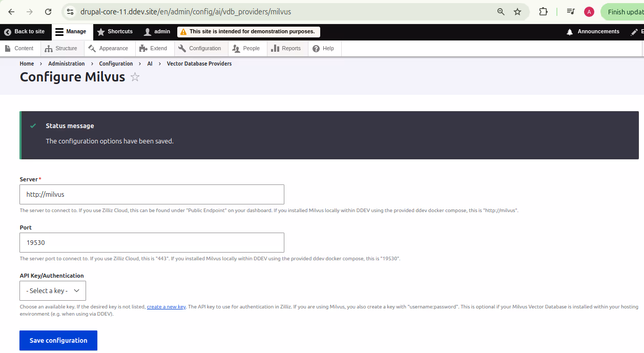The width and height of the screenshot is (644, 353).
Task: Click the zoom magnifier icon in address bar
Action: pos(501,12)
